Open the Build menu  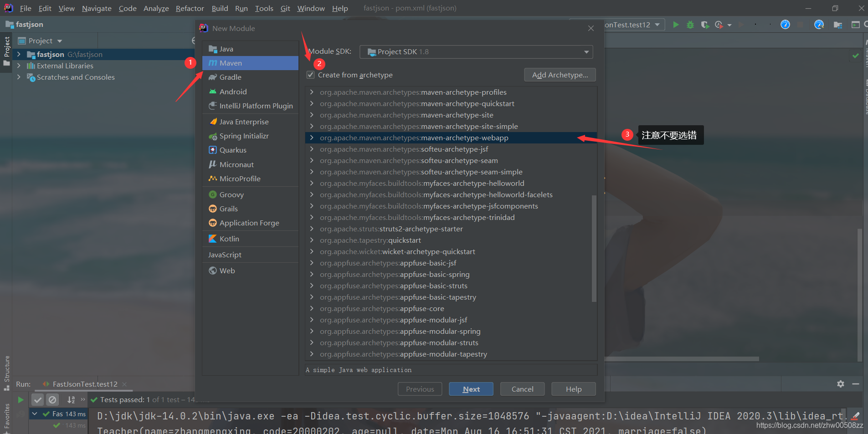[220, 8]
